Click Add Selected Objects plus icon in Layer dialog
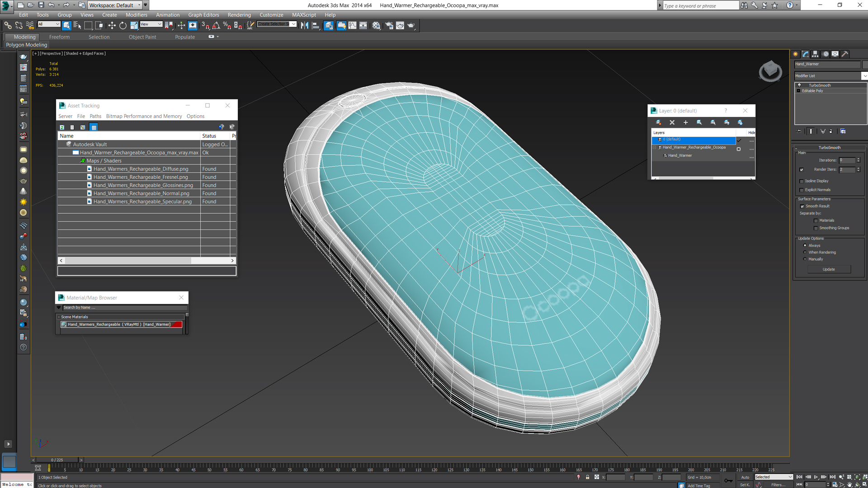868x488 pixels. (x=685, y=122)
